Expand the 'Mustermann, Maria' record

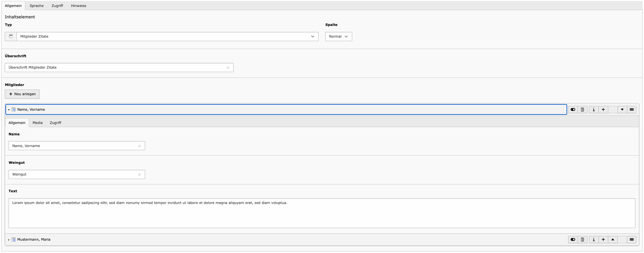[34, 240]
